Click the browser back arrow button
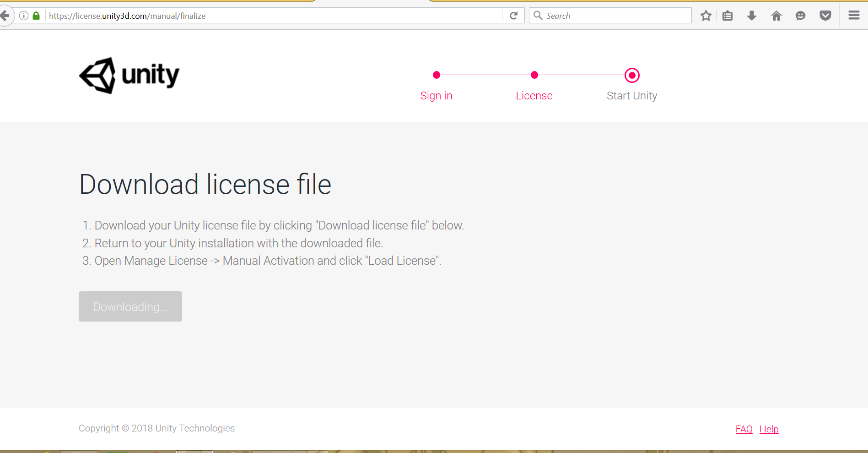Screen dimensions: 868x453 point(5,16)
